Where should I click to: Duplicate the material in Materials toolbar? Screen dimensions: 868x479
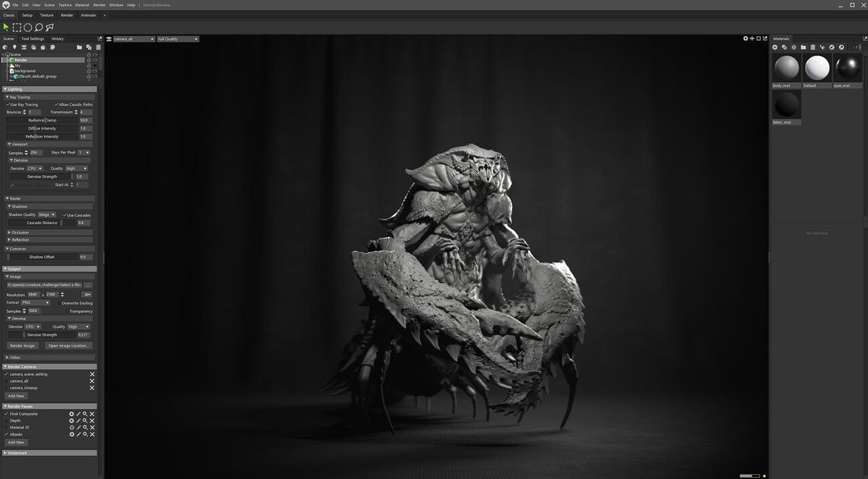coord(785,47)
